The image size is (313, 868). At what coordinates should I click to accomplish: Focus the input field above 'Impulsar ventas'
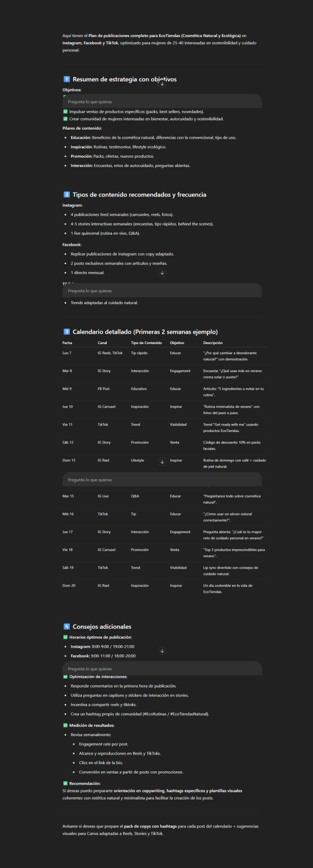click(162, 102)
